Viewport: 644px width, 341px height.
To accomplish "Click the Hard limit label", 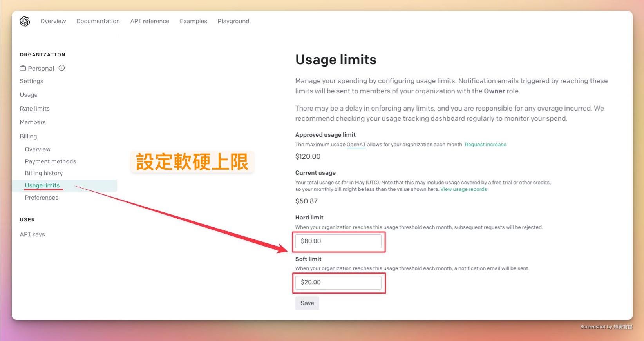I will click(x=309, y=218).
